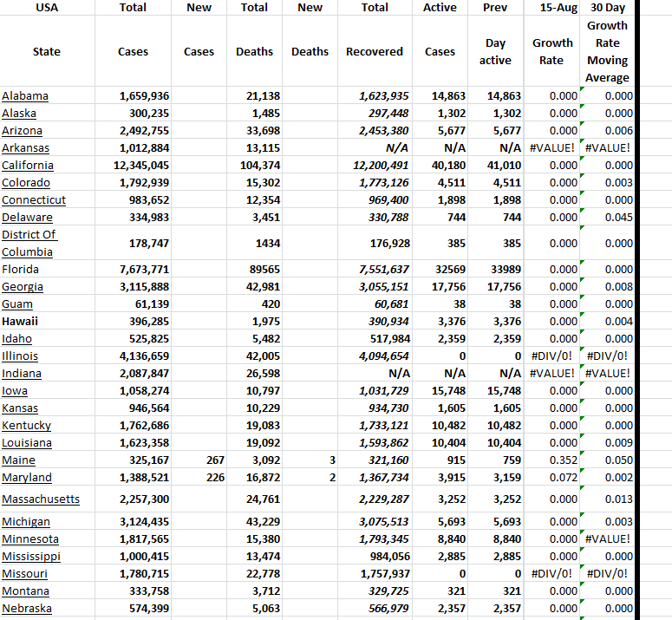Select District Of Columbia deaths 1434
This screenshot has width=672, height=620.
[255, 244]
